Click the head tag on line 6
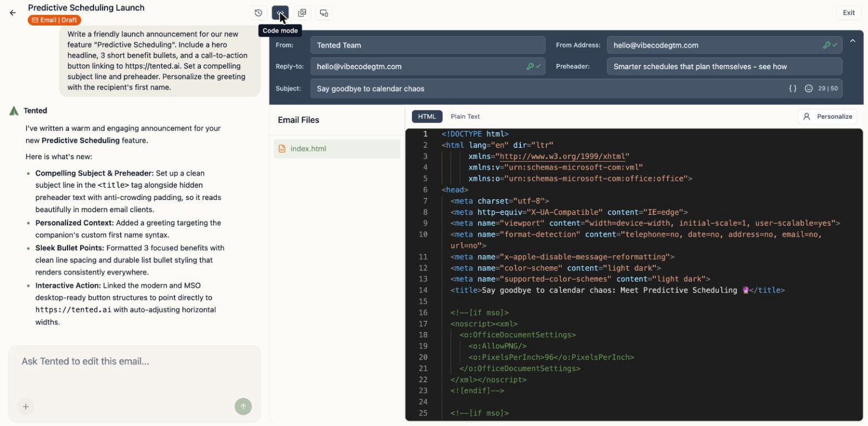 [455, 190]
